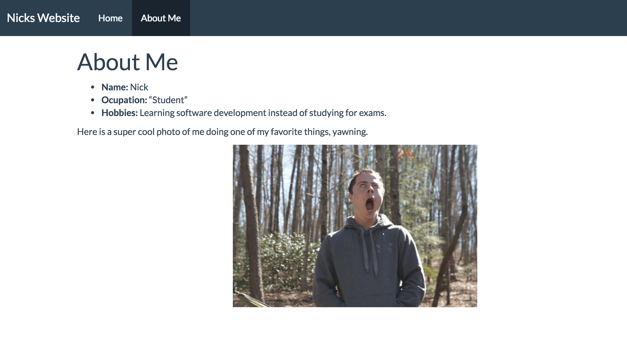Click the bullet point beside Hobbies
627x364 pixels.
93,113
